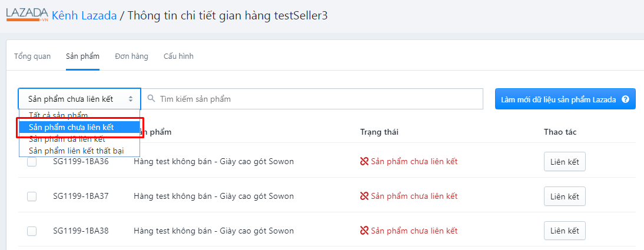Switch to the Tổng quan tab
This screenshot has height=250, width=644.
(x=32, y=56)
